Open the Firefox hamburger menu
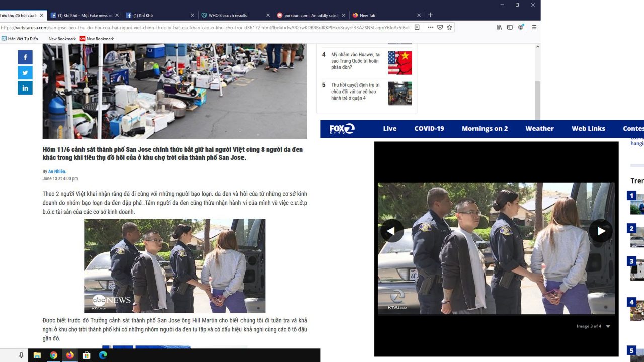 pyautogui.click(x=534, y=27)
